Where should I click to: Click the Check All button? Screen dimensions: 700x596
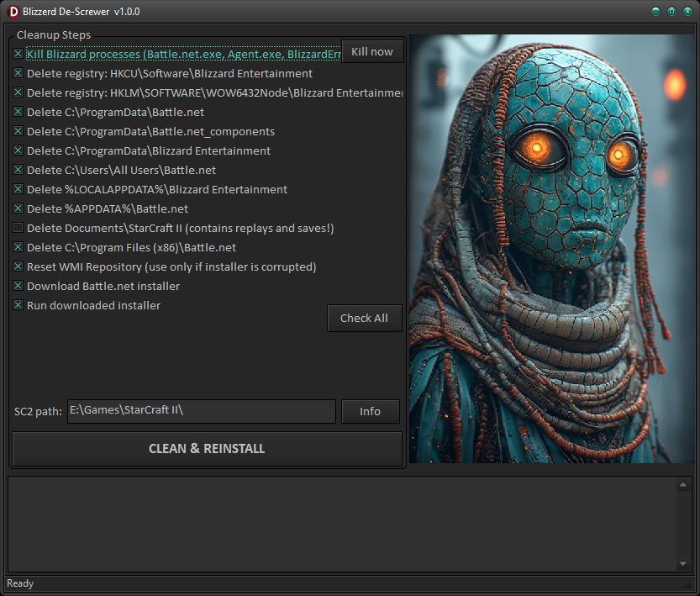(364, 319)
